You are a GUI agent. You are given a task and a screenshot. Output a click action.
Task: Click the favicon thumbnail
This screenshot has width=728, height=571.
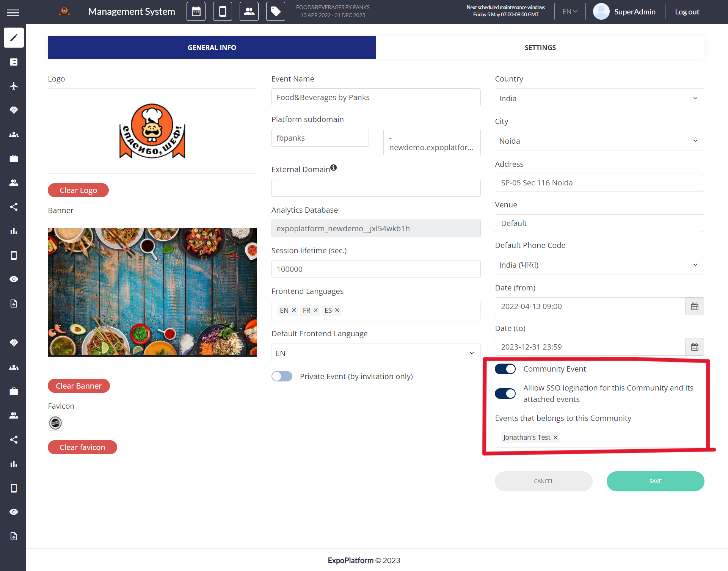[55, 423]
